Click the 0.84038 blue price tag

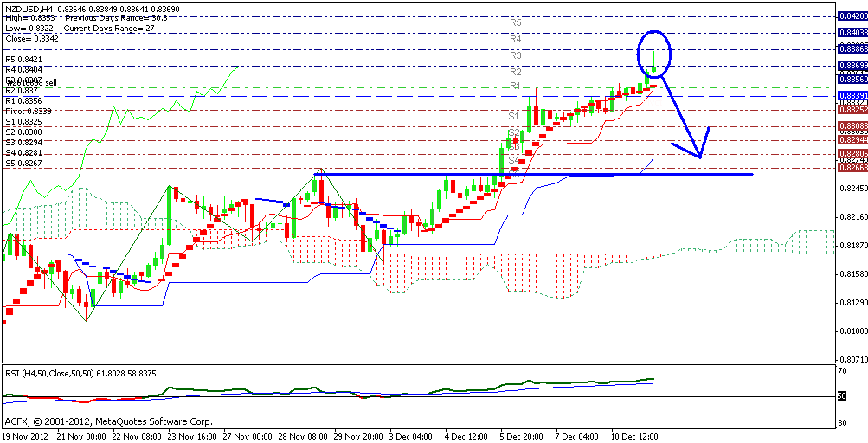click(852, 32)
